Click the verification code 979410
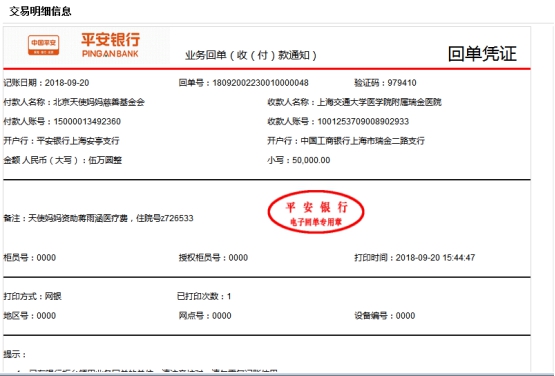This screenshot has width=555, height=376. coord(402,83)
